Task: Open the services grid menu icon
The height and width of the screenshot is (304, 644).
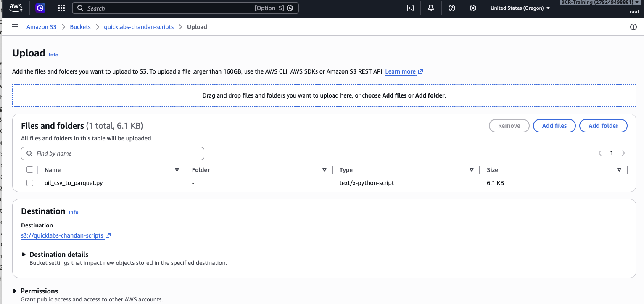Action: point(61,8)
